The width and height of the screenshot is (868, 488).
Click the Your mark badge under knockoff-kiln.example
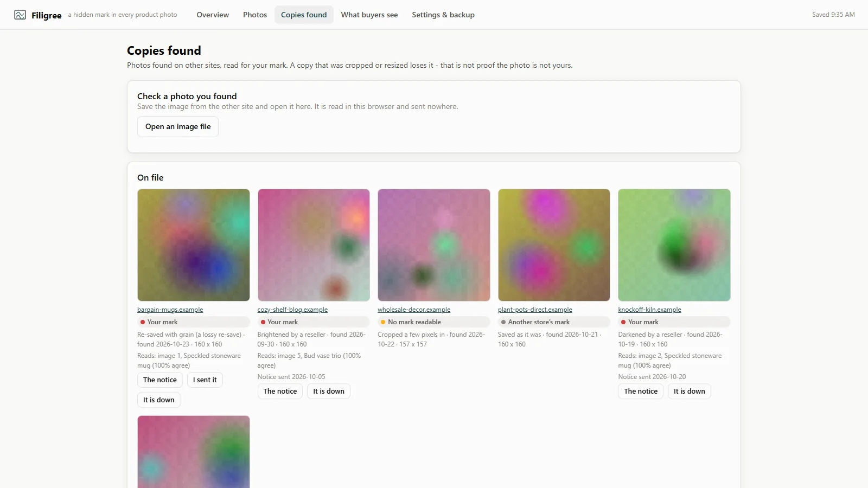[x=674, y=322]
